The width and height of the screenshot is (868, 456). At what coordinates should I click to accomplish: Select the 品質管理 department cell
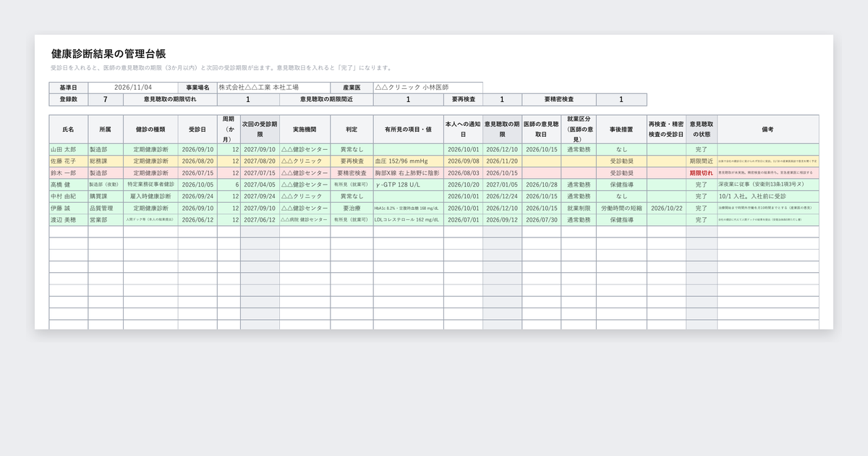106,208
